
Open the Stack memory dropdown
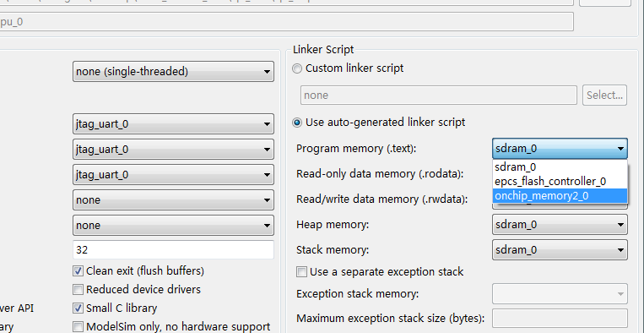[x=560, y=250]
